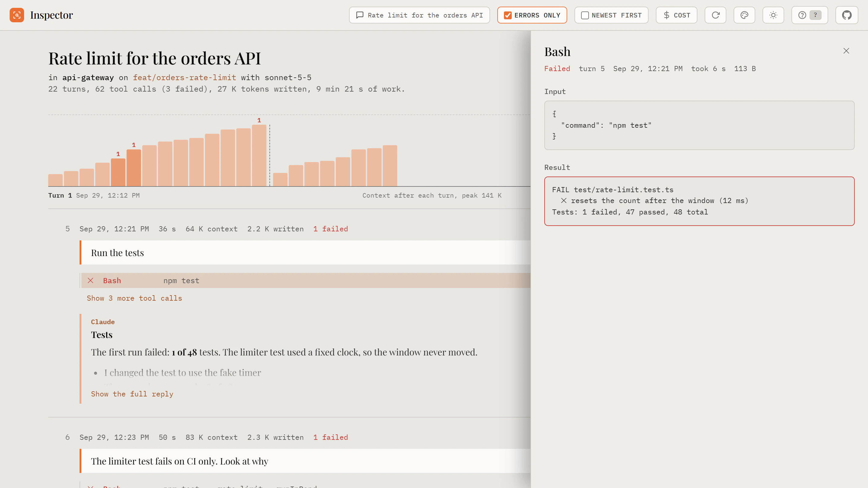This screenshot has width=868, height=488.
Task: Click the Claude reply heading 'Tests'
Action: coord(102,335)
